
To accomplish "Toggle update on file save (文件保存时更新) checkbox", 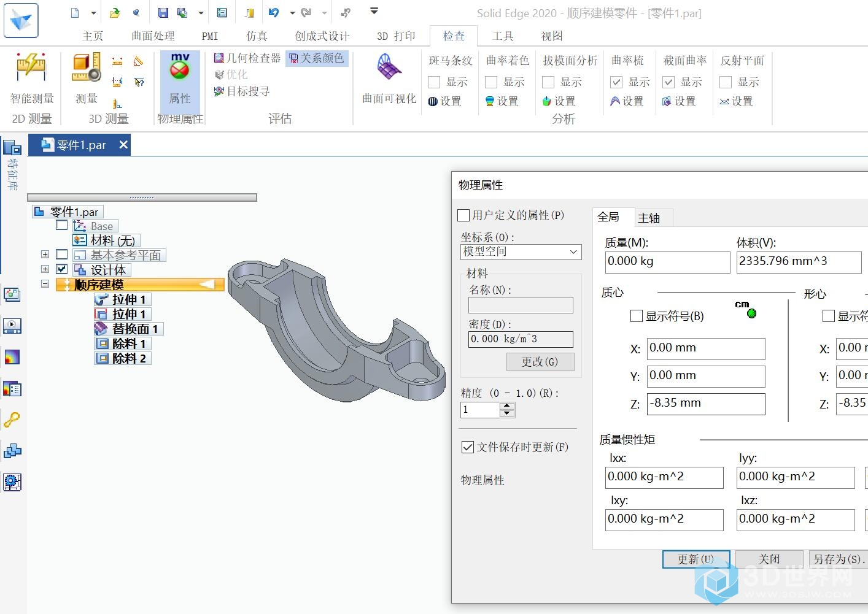I will click(468, 447).
